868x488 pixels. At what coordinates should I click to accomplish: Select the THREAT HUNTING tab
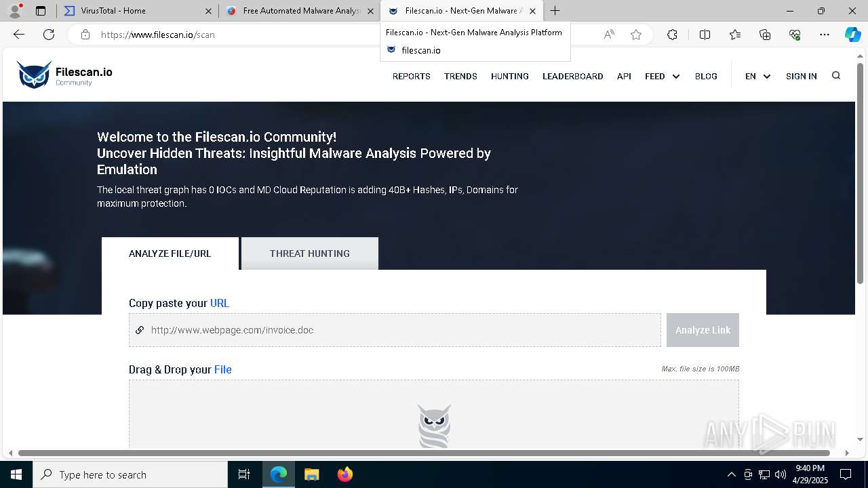coord(310,253)
